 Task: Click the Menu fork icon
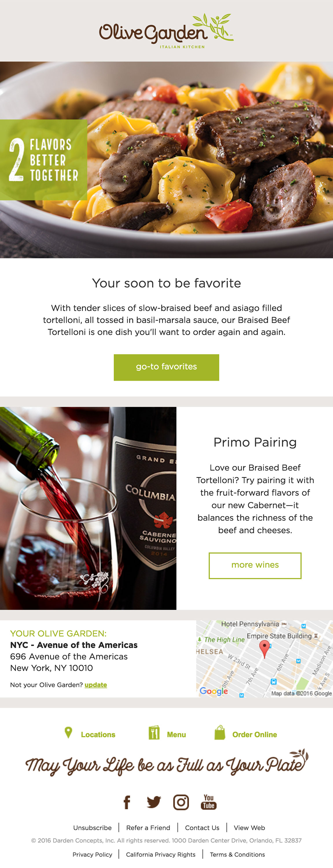point(154,733)
